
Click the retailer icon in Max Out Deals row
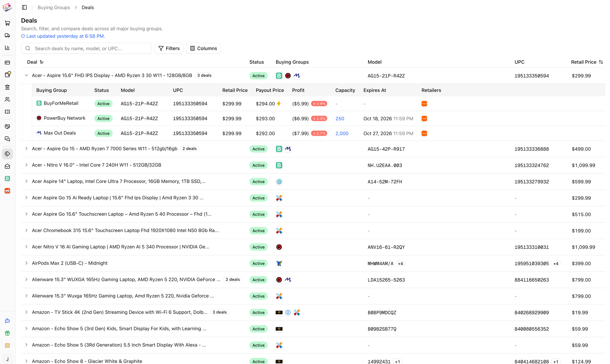424,134
